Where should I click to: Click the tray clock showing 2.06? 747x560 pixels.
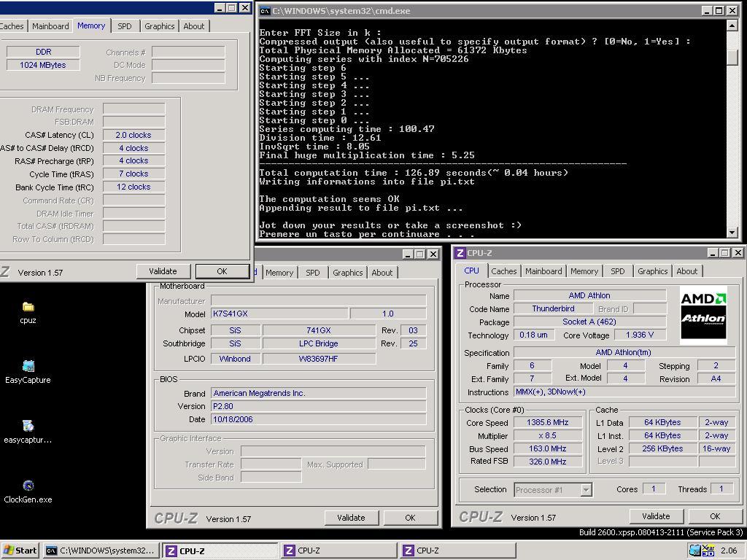729,551
